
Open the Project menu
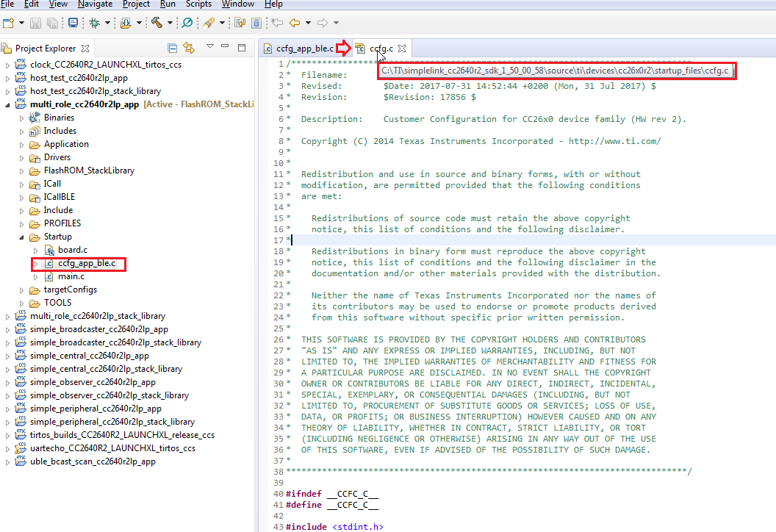pos(136,4)
